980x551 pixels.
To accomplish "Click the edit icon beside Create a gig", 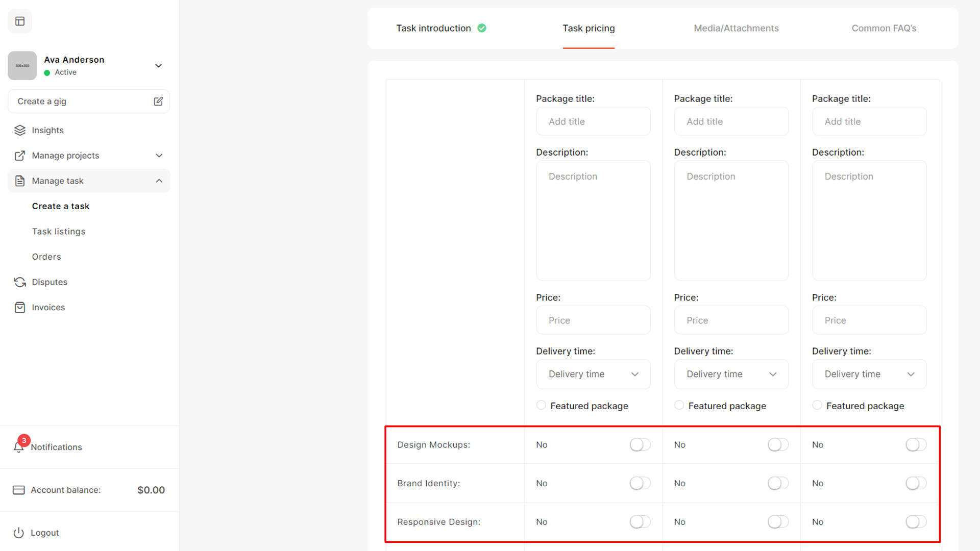I will coord(158,101).
